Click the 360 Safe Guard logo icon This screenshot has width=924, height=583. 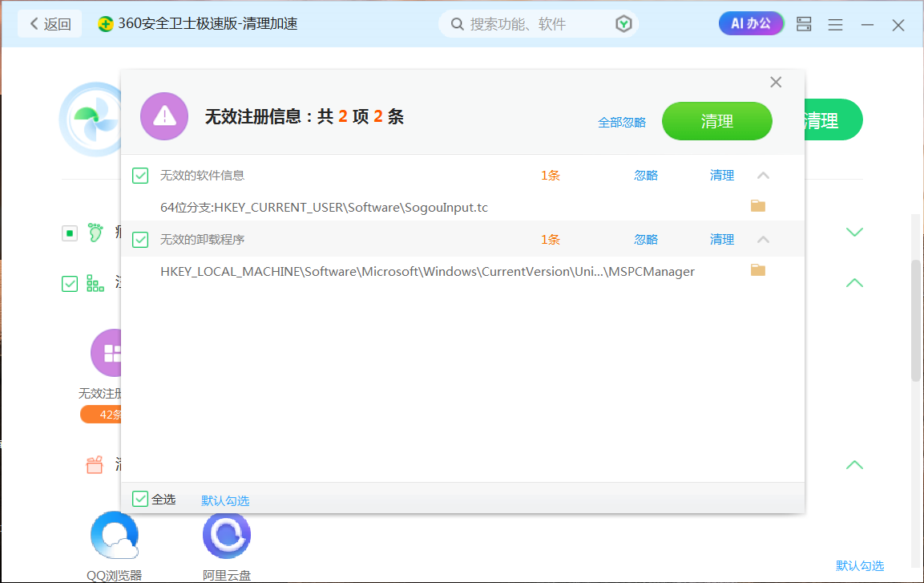tap(106, 24)
